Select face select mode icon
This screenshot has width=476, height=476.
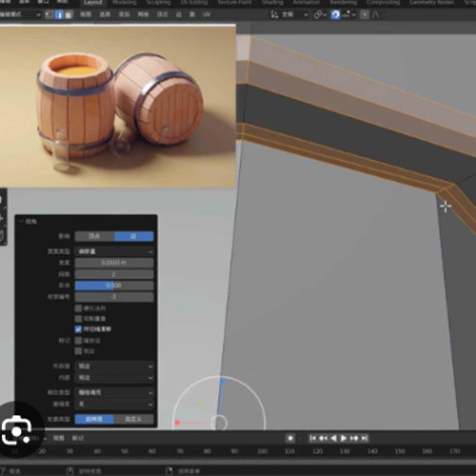pos(69,14)
